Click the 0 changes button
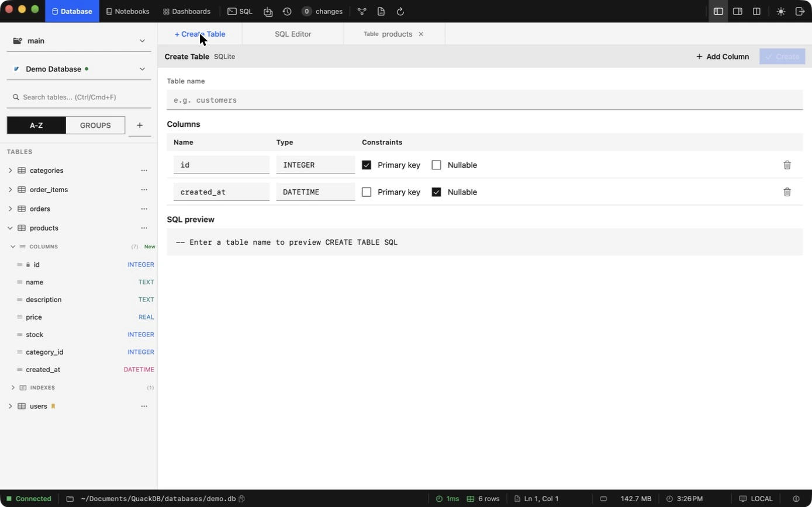The height and width of the screenshot is (507, 812). click(322, 11)
